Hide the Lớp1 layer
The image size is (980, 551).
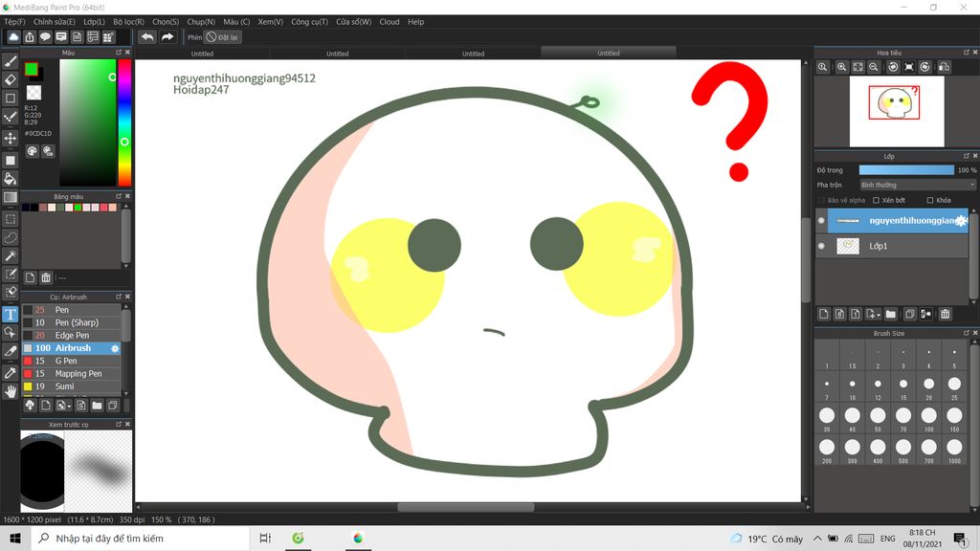click(821, 246)
